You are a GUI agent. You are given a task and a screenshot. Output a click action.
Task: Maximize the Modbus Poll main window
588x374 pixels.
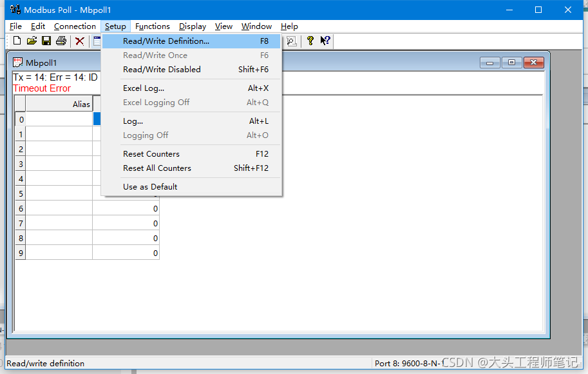538,10
